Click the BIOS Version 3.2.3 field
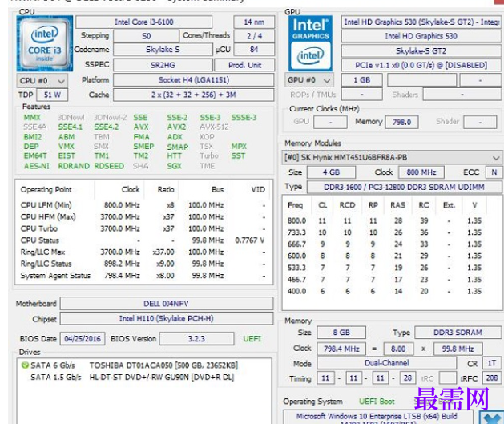Viewport: 504px width, 424px height. pyautogui.click(x=197, y=339)
